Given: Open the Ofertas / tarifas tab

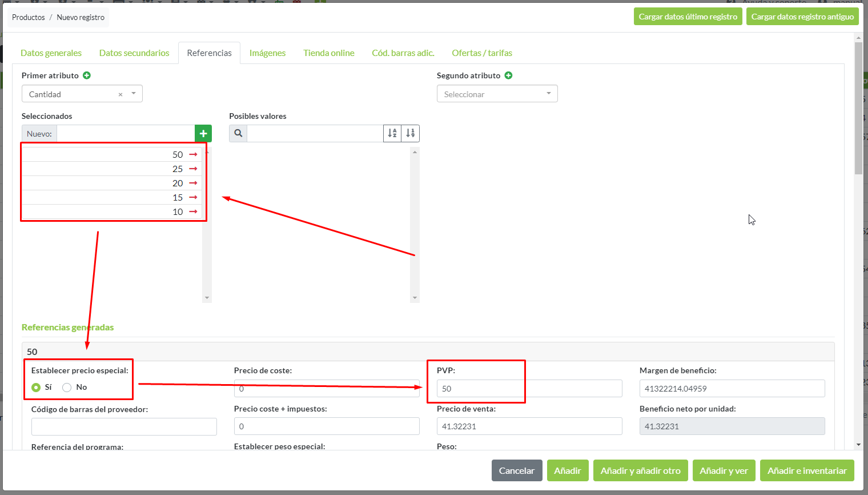Looking at the screenshot, I should (481, 53).
